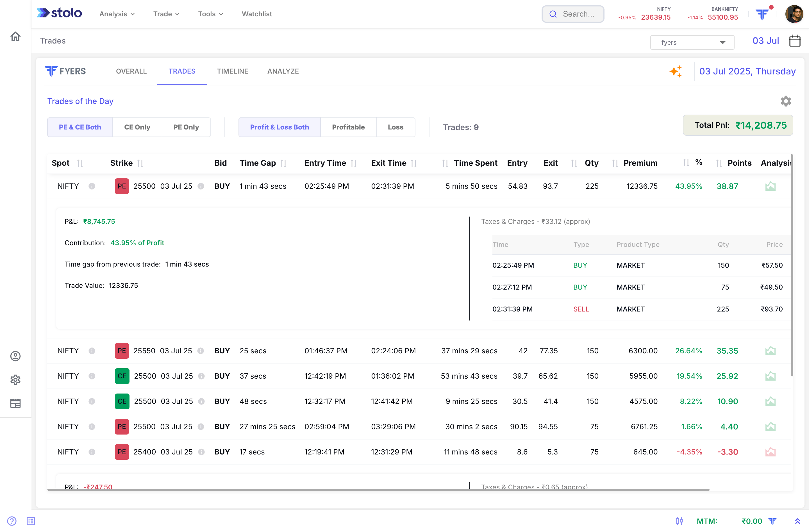
Task: Open the list icon beside help
Action: [31, 521]
